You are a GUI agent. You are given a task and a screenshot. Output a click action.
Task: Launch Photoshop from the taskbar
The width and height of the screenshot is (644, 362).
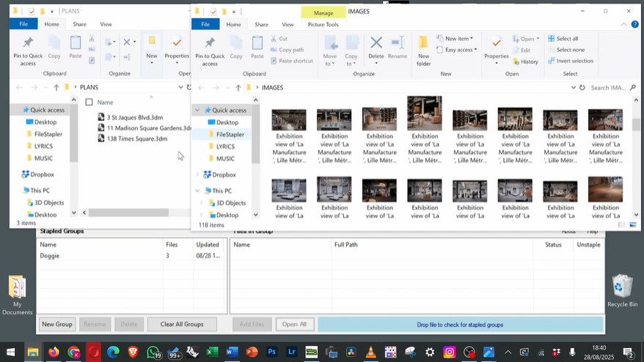pos(272,352)
